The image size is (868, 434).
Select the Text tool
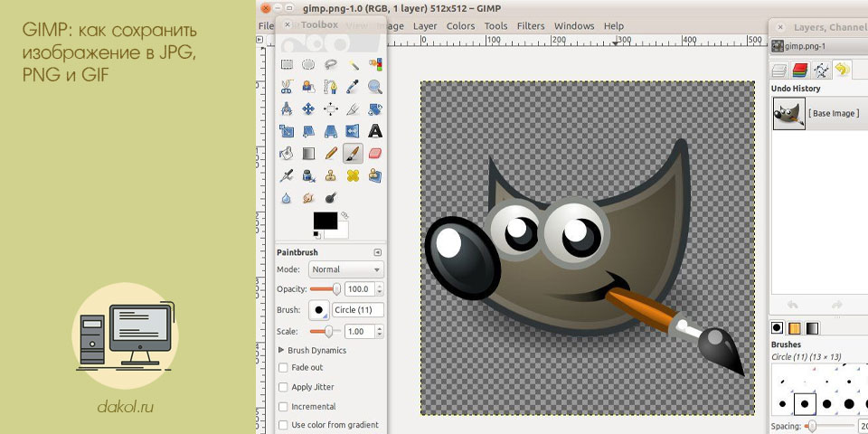click(x=375, y=131)
